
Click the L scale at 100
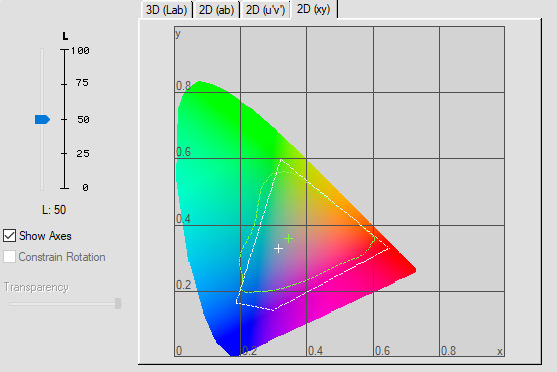point(80,50)
